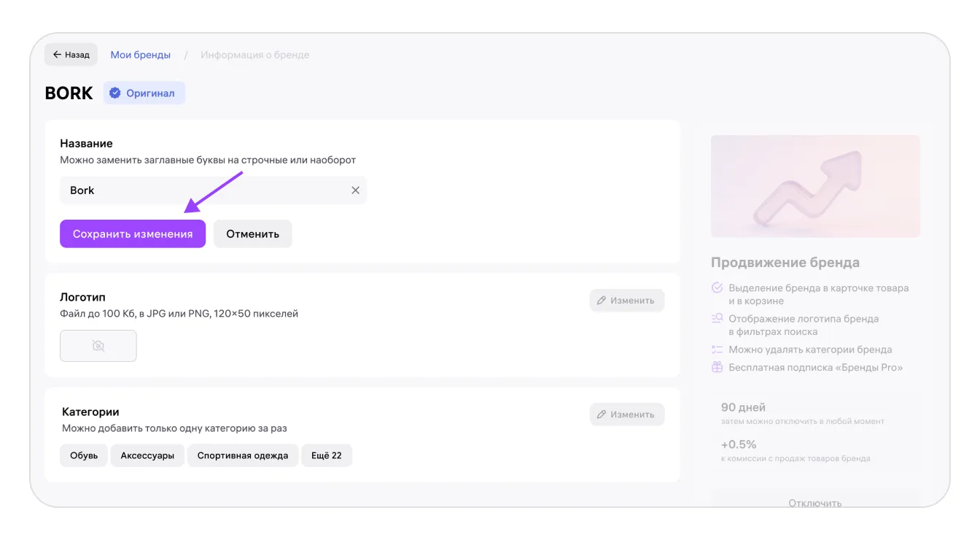Cancel editing with the Отменить button
Image resolution: width=980 pixels, height=540 pixels.
pyautogui.click(x=252, y=234)
